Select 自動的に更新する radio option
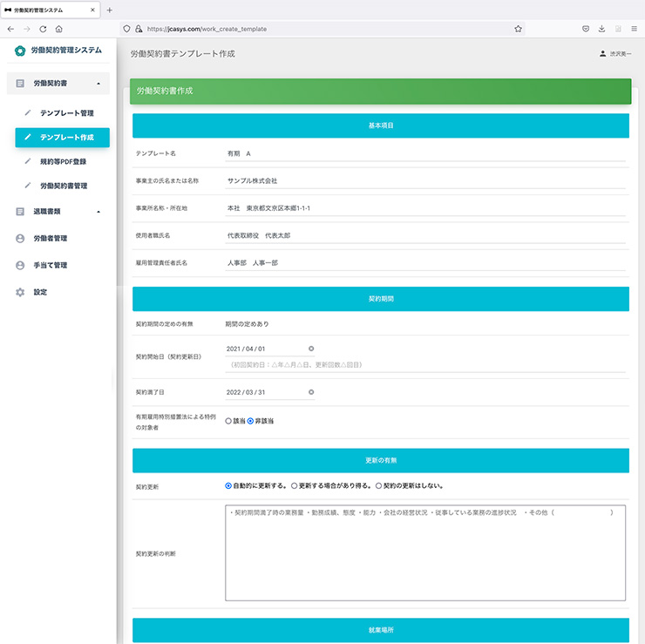Image resolution: width=645 pixels, height=644 pixels. 228,485
